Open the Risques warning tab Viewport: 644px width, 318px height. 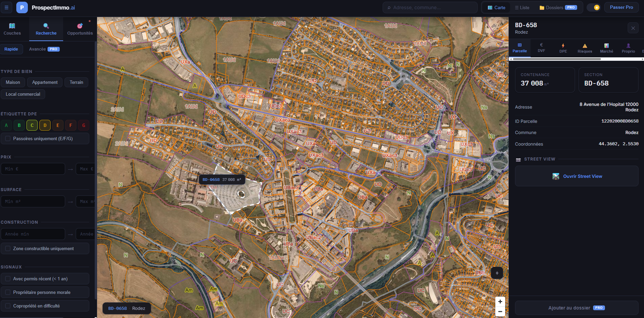click(x=585, y=48)
